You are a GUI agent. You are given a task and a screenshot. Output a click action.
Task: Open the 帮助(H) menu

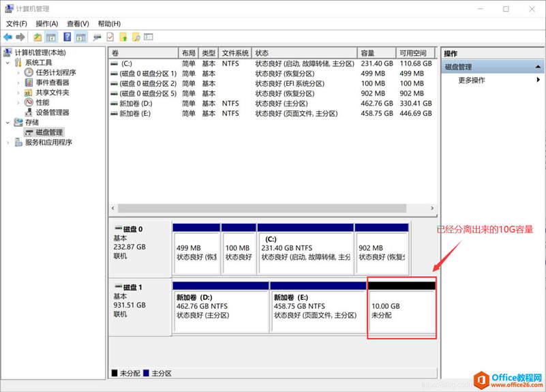(109, 24)
